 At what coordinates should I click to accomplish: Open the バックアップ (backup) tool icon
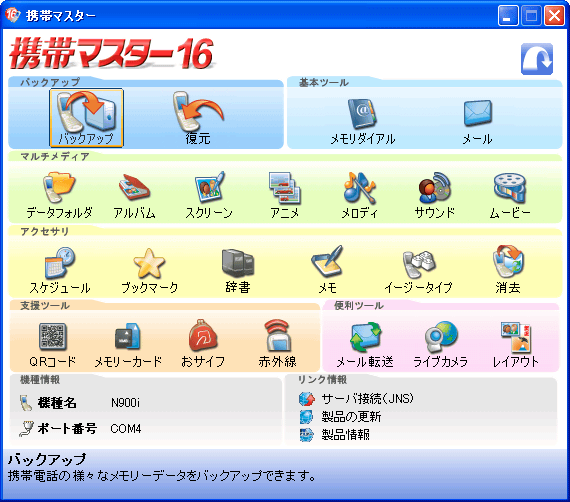[86, 118]
